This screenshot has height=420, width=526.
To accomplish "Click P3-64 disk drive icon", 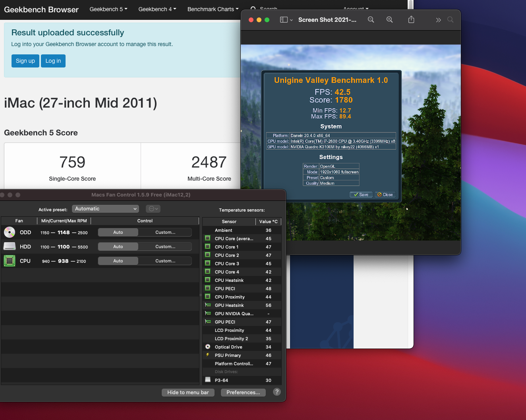I will [x=207, y=380].
